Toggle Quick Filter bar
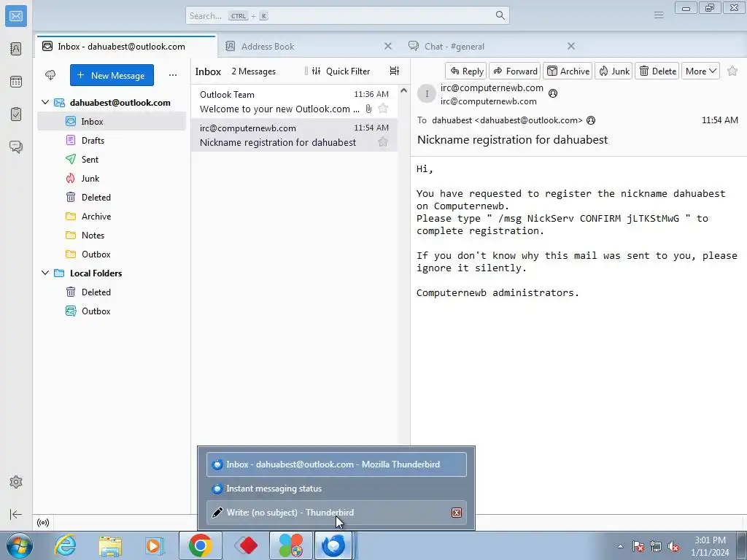The height and width of the screenshot is (560, 747). [341, 71]
